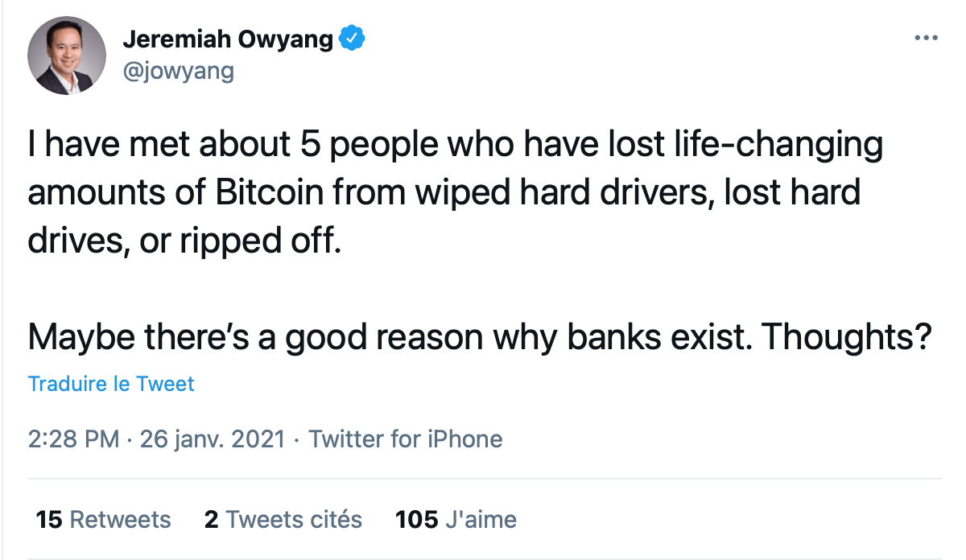
Task: Click the bold number 2 quote count
Action: tap(212, 520)
